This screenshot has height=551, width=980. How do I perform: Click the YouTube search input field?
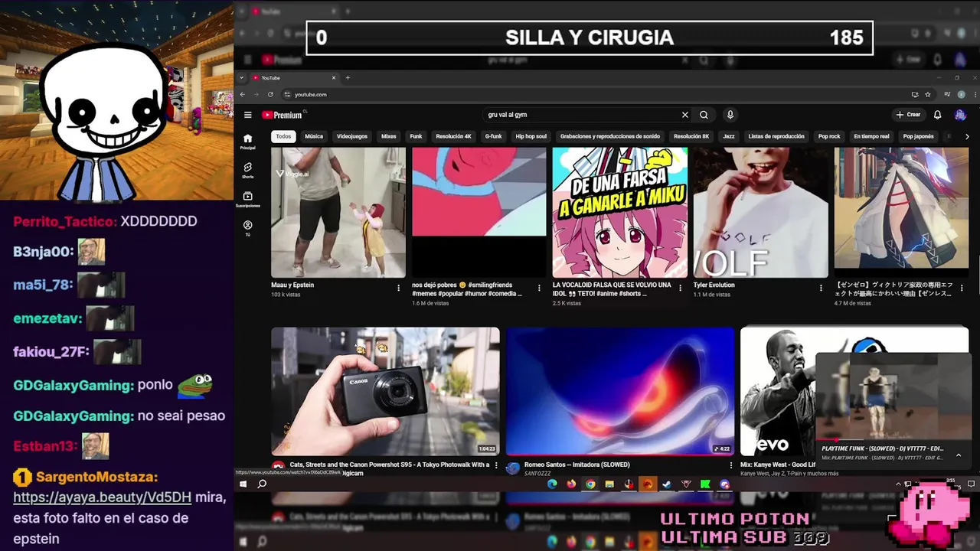tap(582, 115)
